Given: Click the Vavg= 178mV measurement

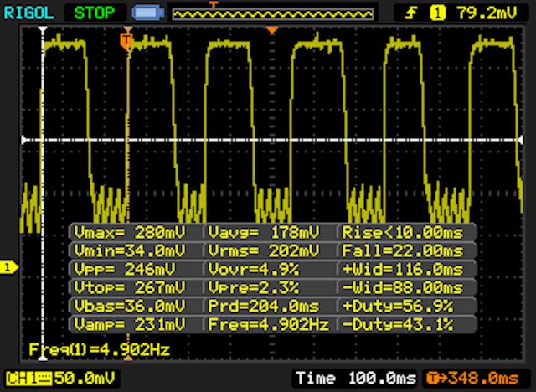Looking at the screenshot, I should tap(264, 233).
